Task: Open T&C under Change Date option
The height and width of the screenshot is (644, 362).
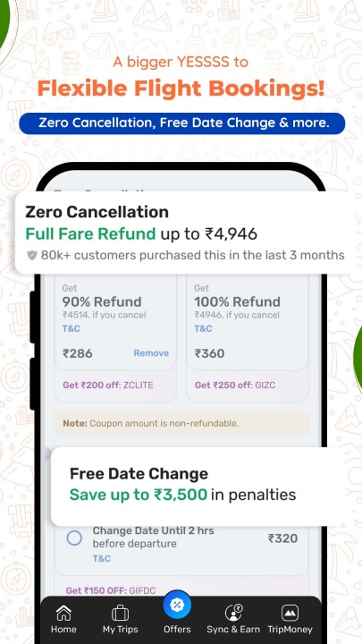Action: pyautogui.click(x=101, y=558)
